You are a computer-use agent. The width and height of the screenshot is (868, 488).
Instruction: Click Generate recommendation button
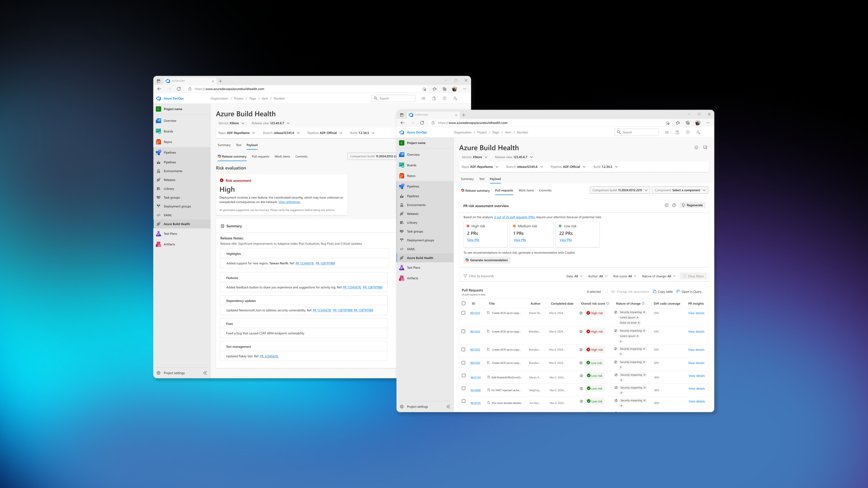point(486,260)
